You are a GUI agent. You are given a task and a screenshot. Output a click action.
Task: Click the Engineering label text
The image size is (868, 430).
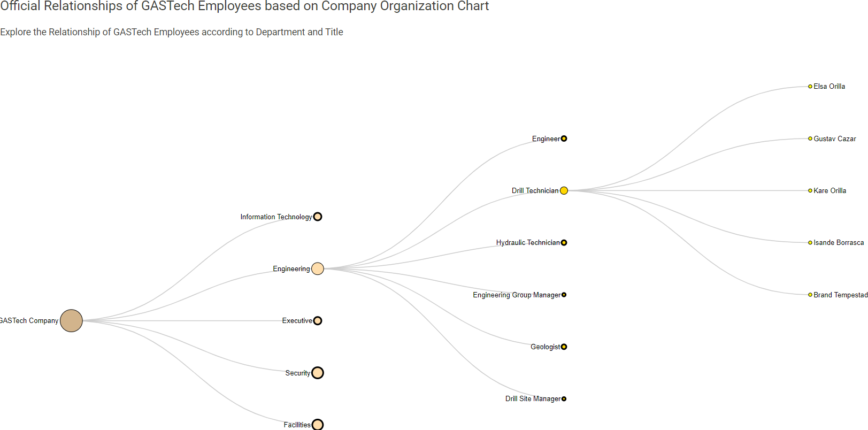(291, 268)
